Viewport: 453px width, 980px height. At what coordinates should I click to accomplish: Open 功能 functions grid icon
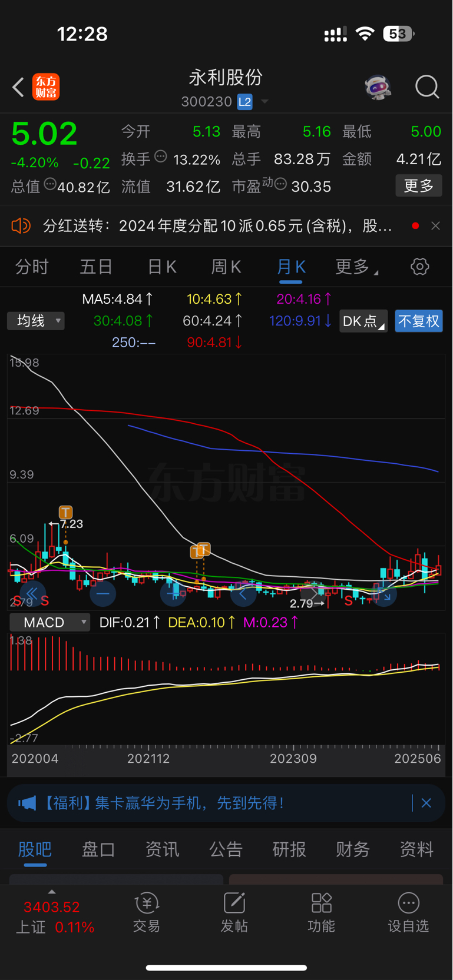321,912
